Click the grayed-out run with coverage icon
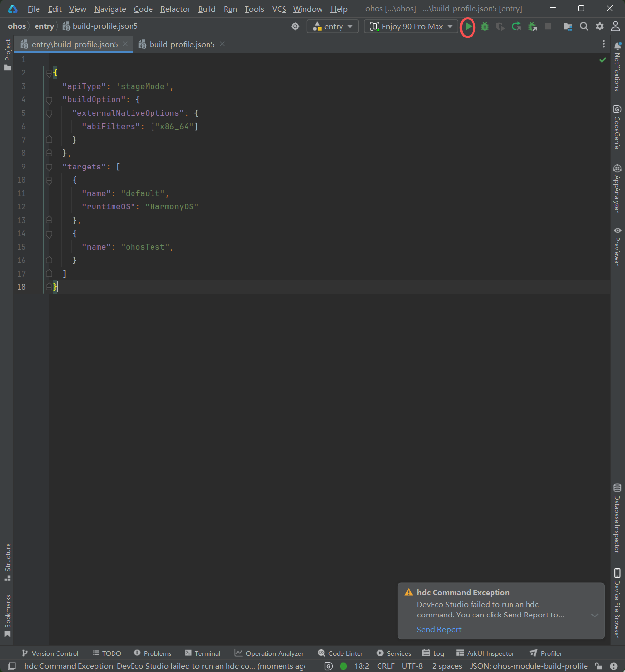The height and width of the screenshot is (672, 625). coord(500,27)
